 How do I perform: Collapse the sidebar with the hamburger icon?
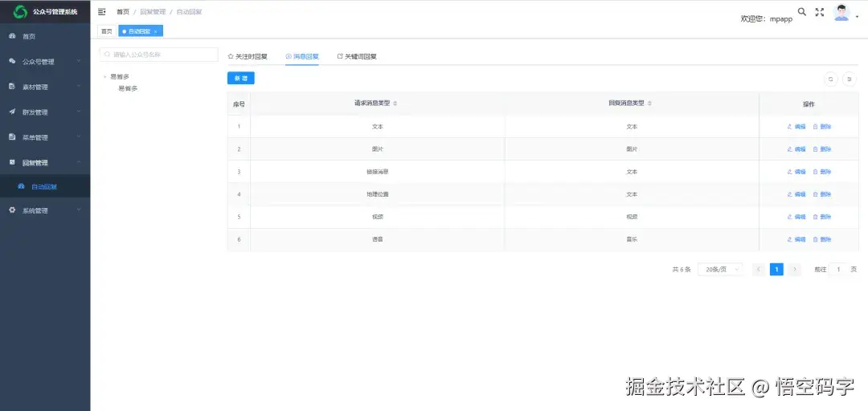point(101,11)
